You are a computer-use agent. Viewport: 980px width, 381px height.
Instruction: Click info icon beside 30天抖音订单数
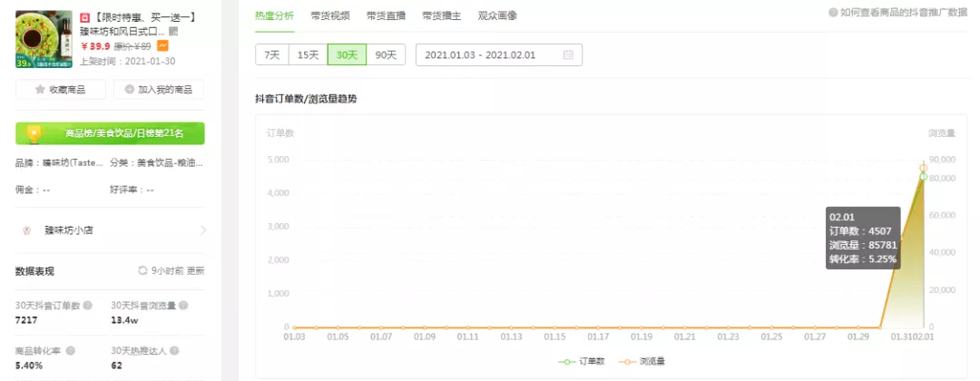coord(87,306)
